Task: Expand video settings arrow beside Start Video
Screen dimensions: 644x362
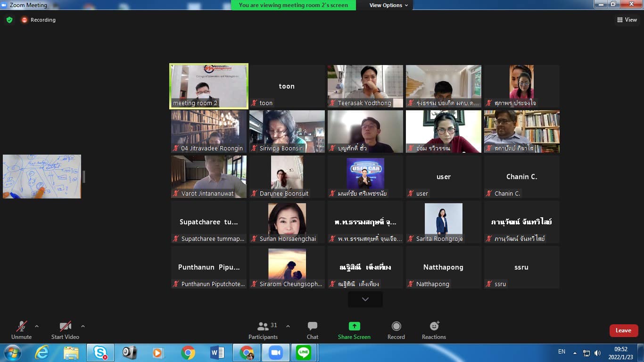Action: point(83,326)
